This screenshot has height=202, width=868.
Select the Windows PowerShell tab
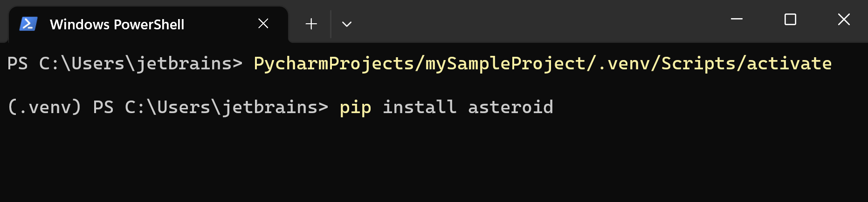click(x=117, y=24)
